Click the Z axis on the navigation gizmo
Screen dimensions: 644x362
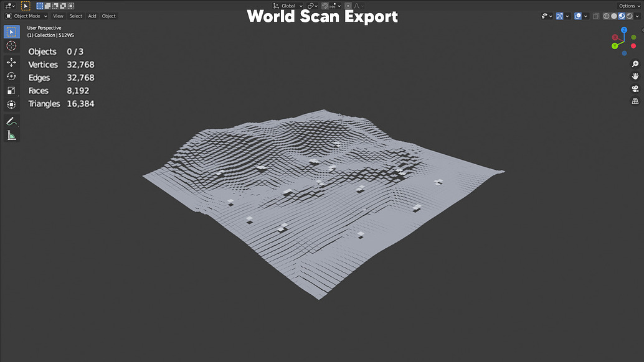[x=623, y=30]
